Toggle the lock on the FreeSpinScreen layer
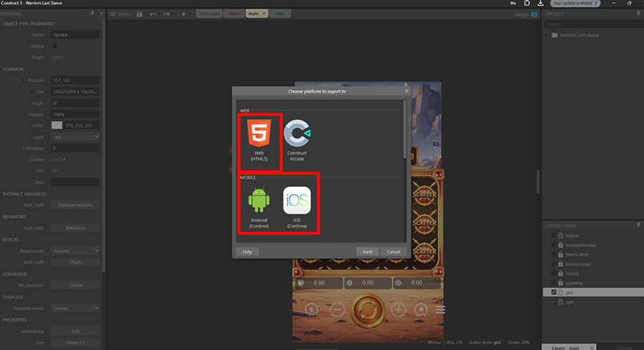 coord(560,245)
